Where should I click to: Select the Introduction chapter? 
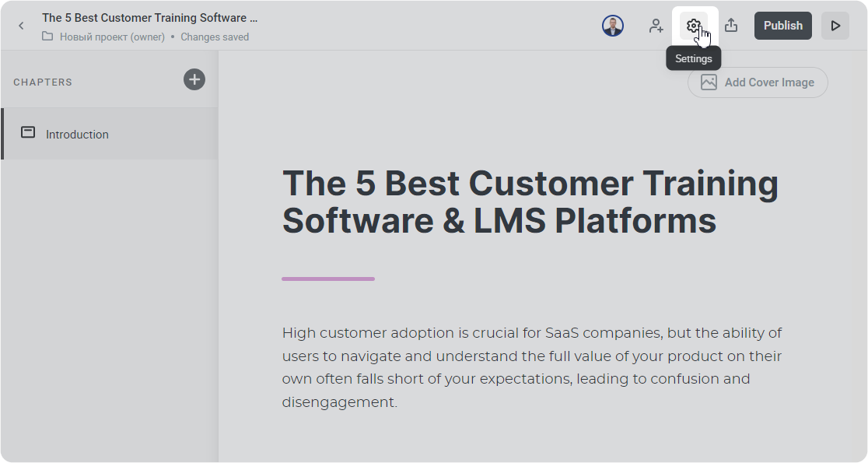click(110, 134)
